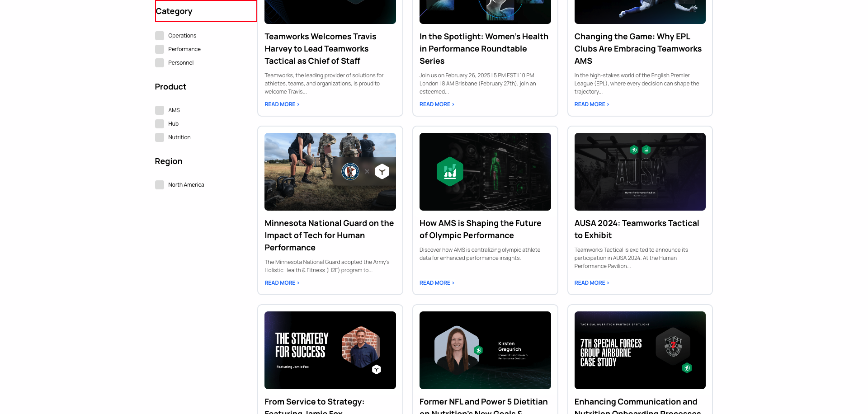Click the green badge on the 7th Special Forces card
This screenshot has width=868, height=414.
687,368
